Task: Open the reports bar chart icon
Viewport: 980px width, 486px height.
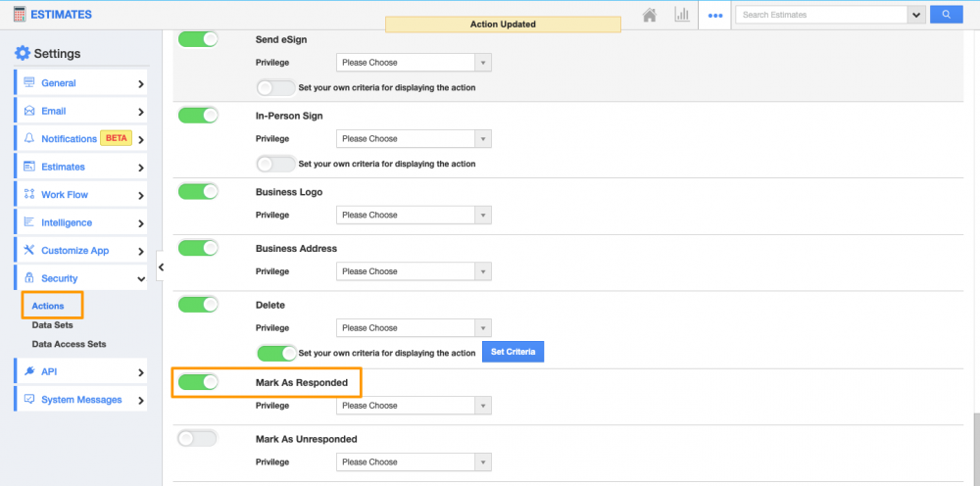Action: [681, 15]
